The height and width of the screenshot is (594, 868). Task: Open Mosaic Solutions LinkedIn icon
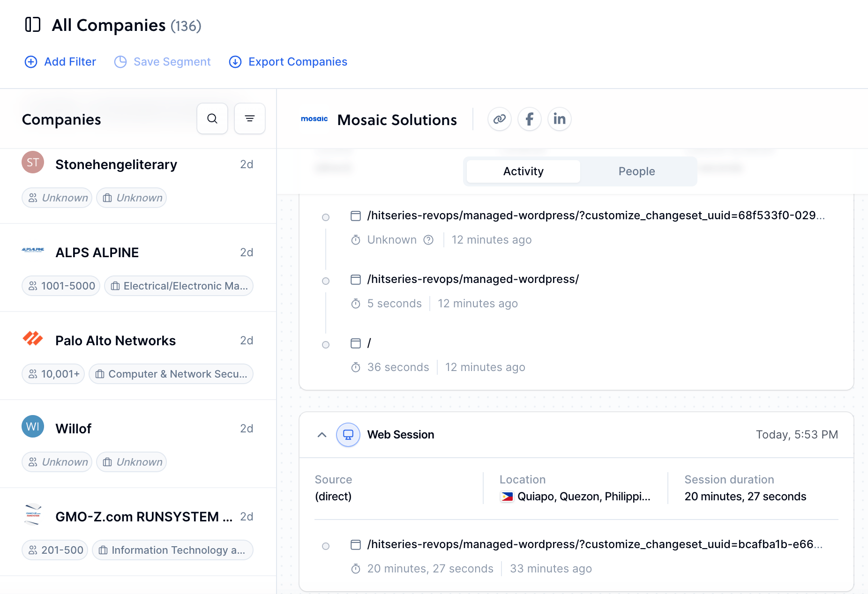click(x=560, y=119)
